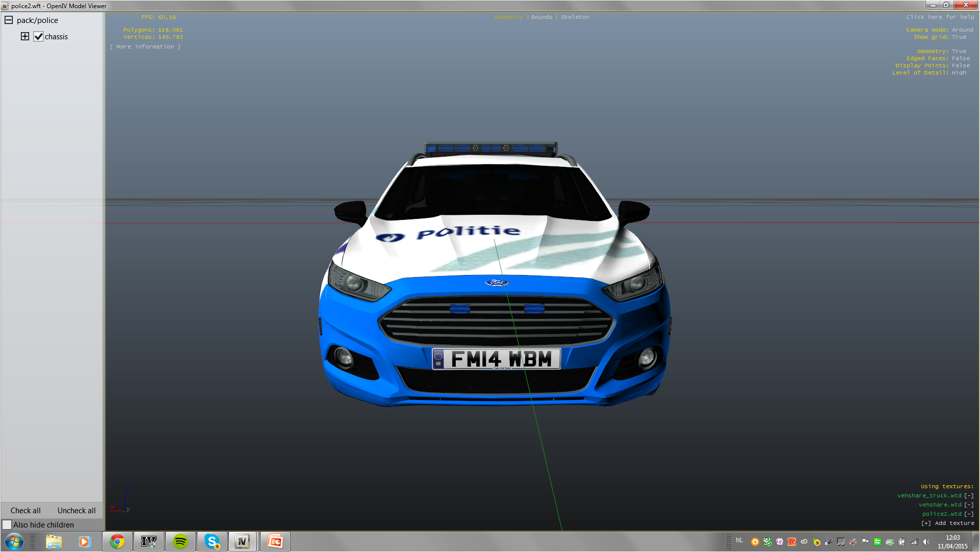Select the pack:/police root label
This screenshot has width=980, height=552.
[x=37, y=20]
